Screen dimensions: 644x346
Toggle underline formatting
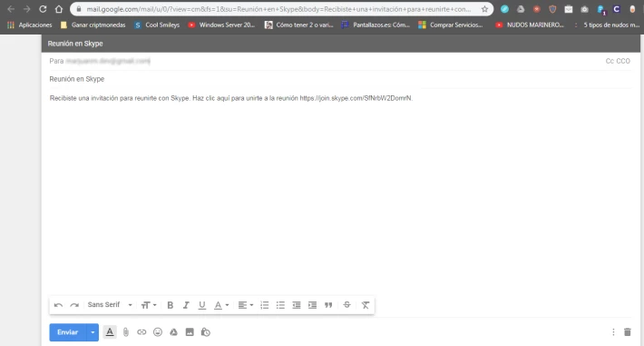(x=202, y=305)
